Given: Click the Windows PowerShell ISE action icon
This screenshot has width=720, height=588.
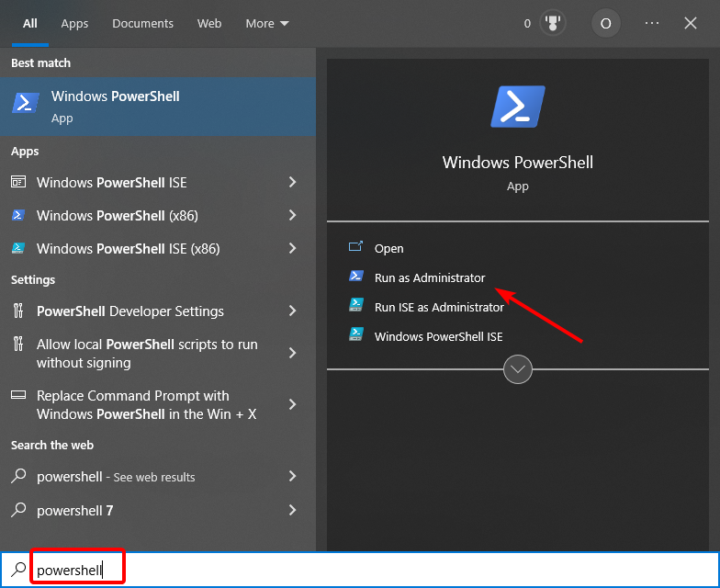Looking at the screenshot, I should coord(356,334).
